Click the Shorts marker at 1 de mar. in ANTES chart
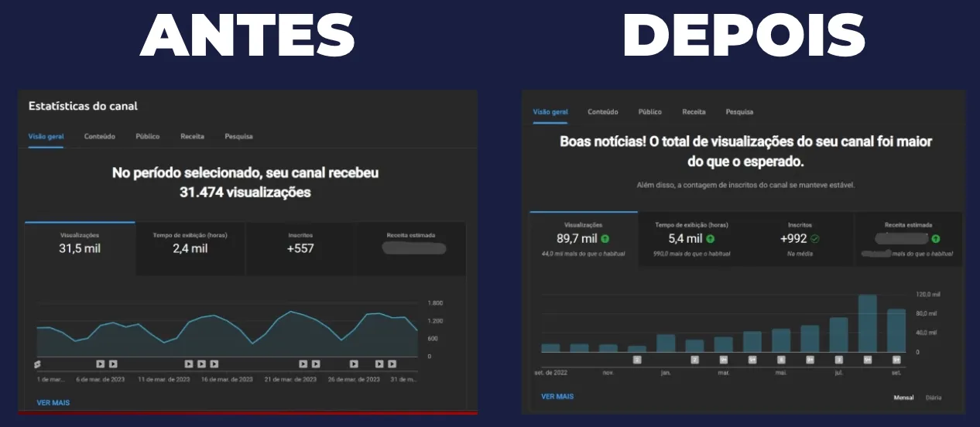This screenshot has height=427, width=980. pyautogui.click(x=37, y=364)
